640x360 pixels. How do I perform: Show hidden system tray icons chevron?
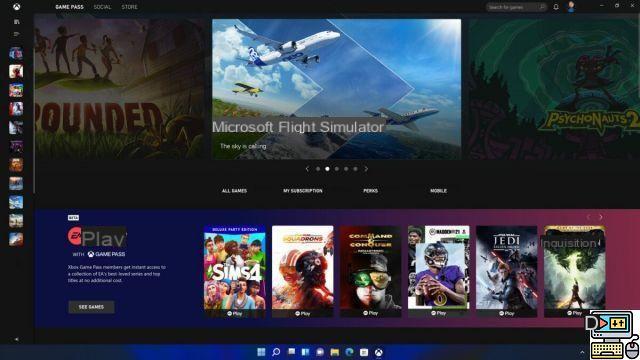pos(582,352)
